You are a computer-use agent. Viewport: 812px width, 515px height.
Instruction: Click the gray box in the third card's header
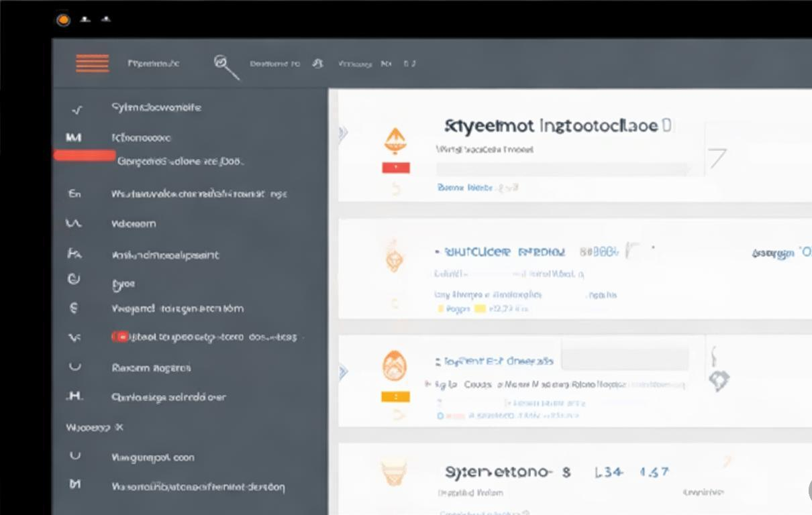(625, 359)
